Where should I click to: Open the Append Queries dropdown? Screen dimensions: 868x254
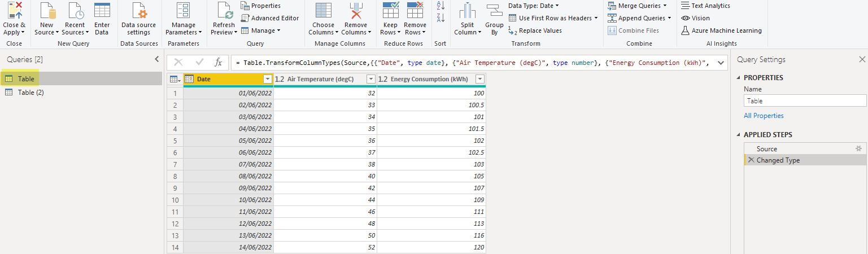tap(640, 18)
